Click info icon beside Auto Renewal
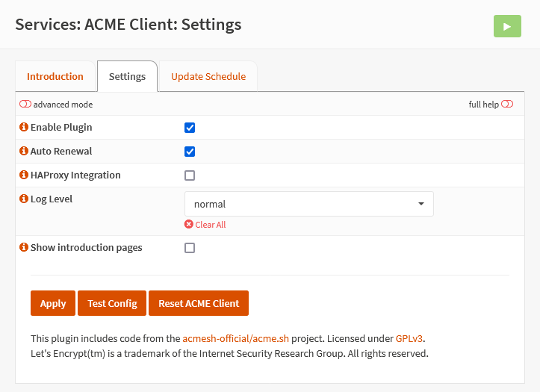 pyautogui.click(x=24, y=152)
